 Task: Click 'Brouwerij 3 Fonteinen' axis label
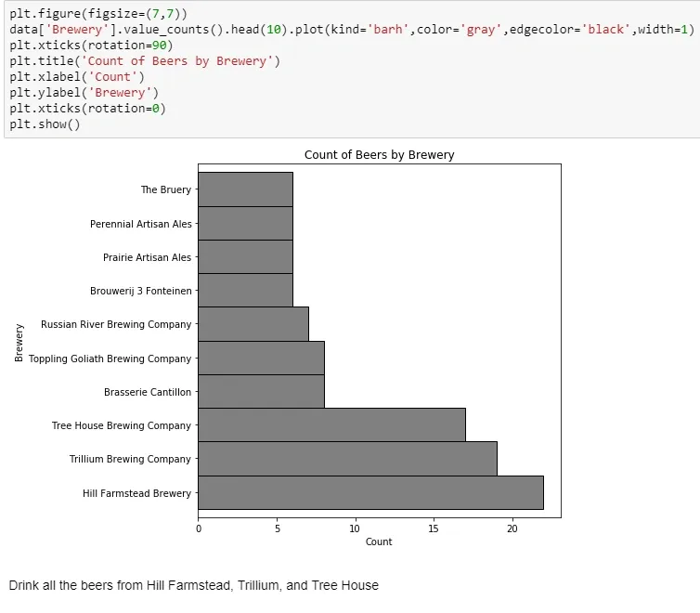(140, 291)
